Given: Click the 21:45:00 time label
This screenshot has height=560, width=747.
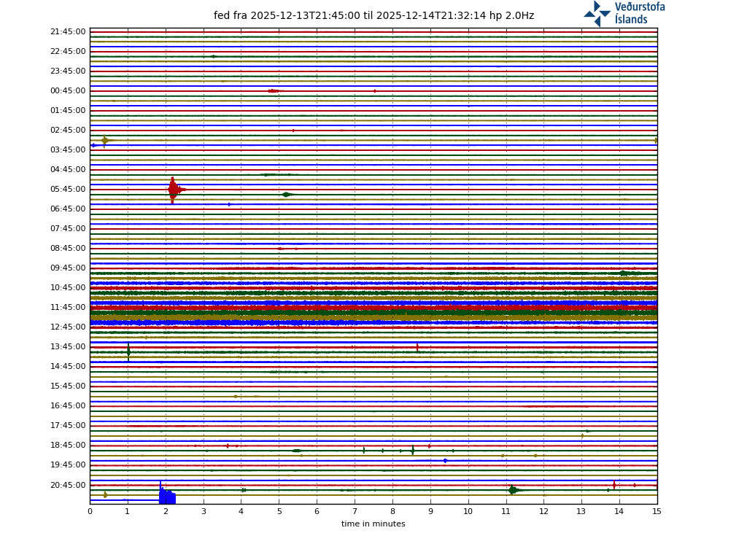Looking at the screenshot, I should tap(68, 32).
